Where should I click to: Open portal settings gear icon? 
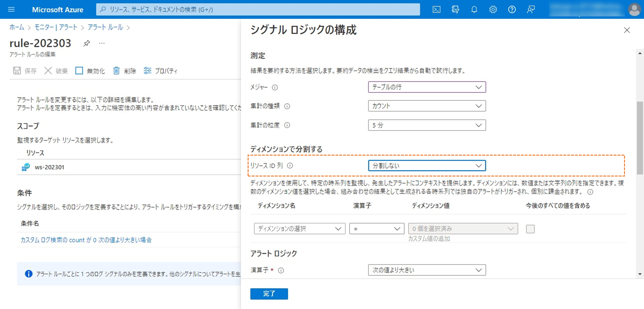point(493,10)
